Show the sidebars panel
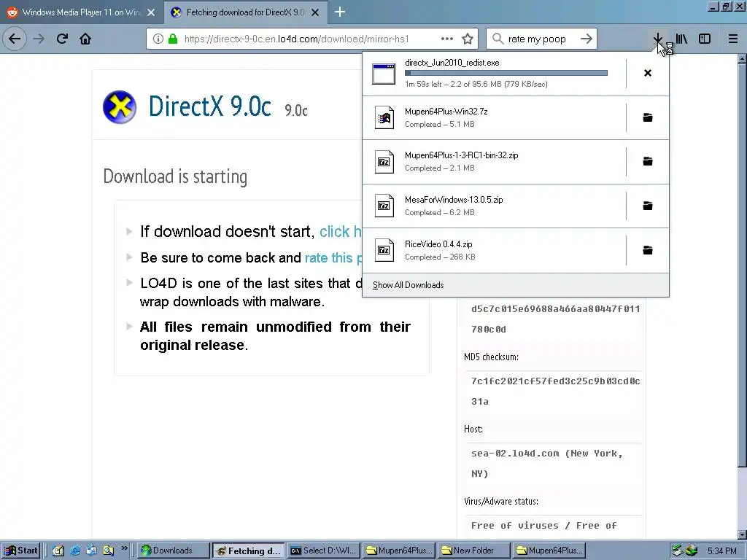 (705, 39)
